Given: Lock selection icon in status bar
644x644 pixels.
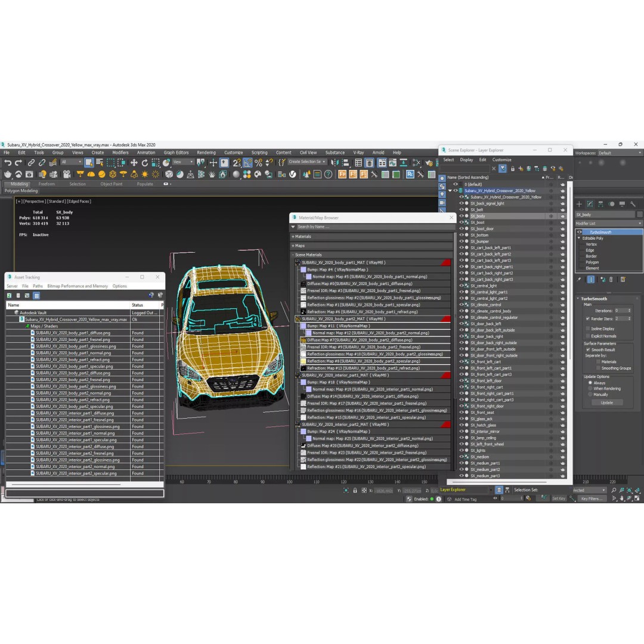Looking at the screenshot, I should pyautogui.click(x=355, y=490).
